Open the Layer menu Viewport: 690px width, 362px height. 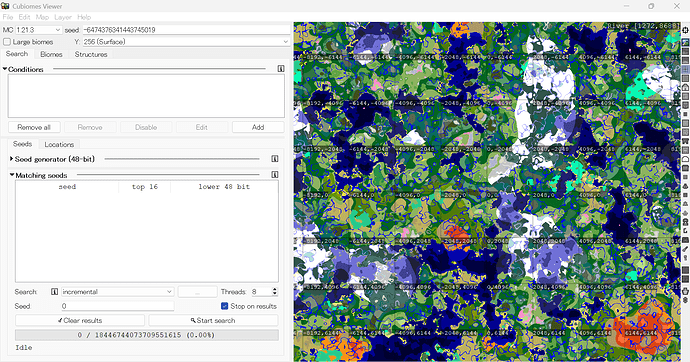63,17
